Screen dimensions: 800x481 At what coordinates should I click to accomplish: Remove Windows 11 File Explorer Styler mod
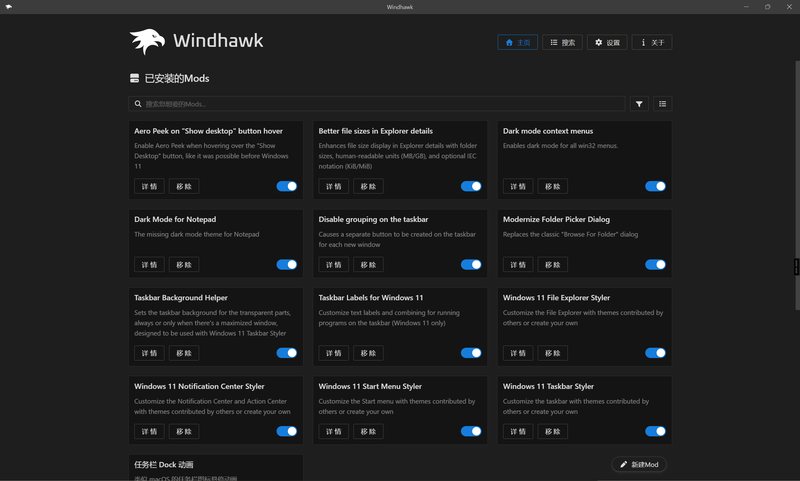point(553,353)
